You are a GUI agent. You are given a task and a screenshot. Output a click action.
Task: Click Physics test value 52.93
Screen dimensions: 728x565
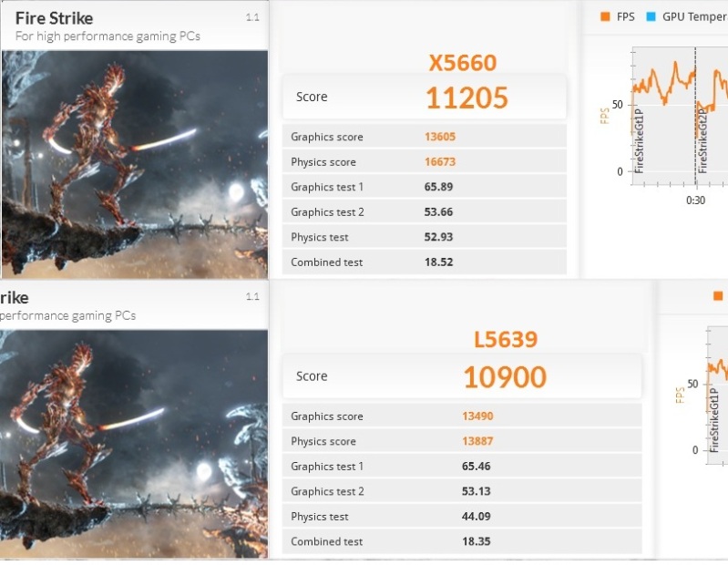(x=438, y=237)
